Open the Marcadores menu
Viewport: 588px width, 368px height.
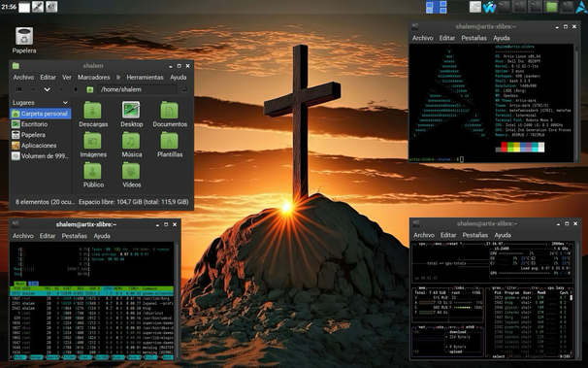pos(94,78)
